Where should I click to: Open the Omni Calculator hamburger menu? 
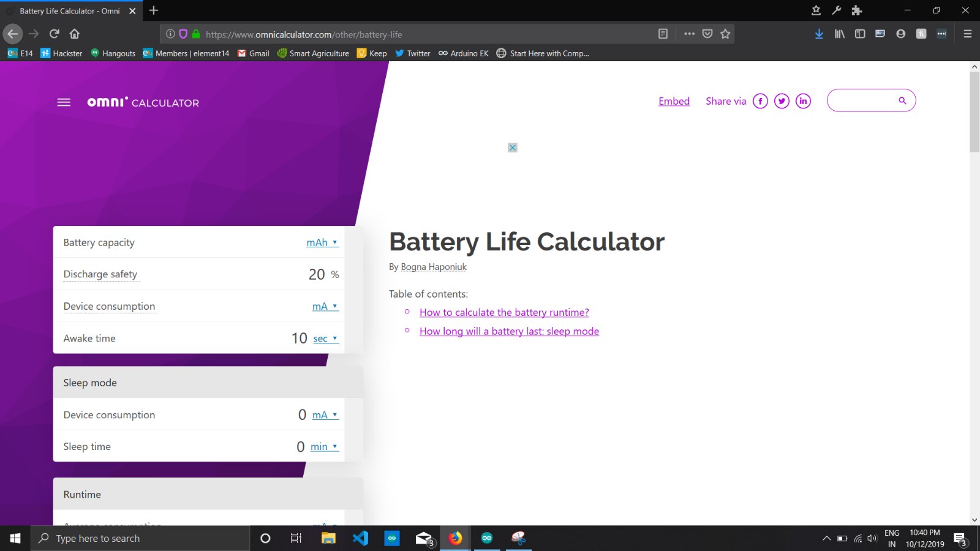(64, 102)
